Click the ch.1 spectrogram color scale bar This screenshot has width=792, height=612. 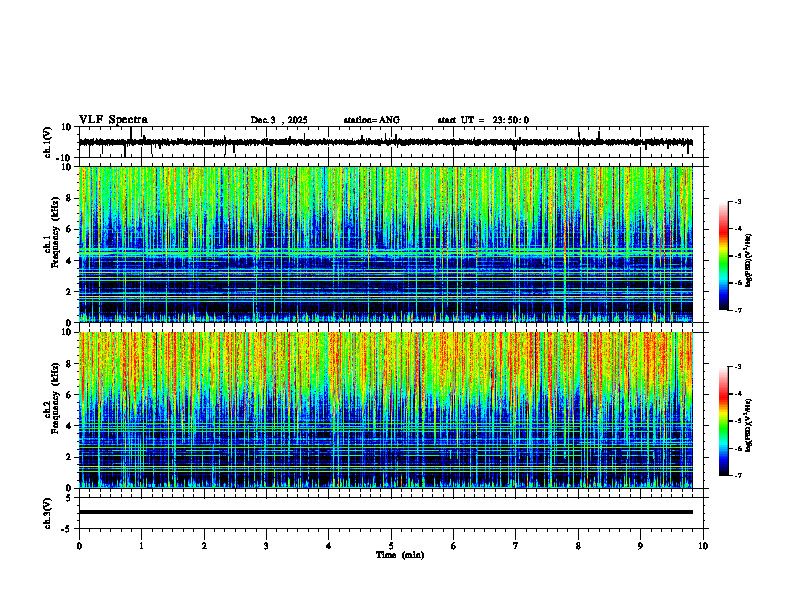(723, 255)
